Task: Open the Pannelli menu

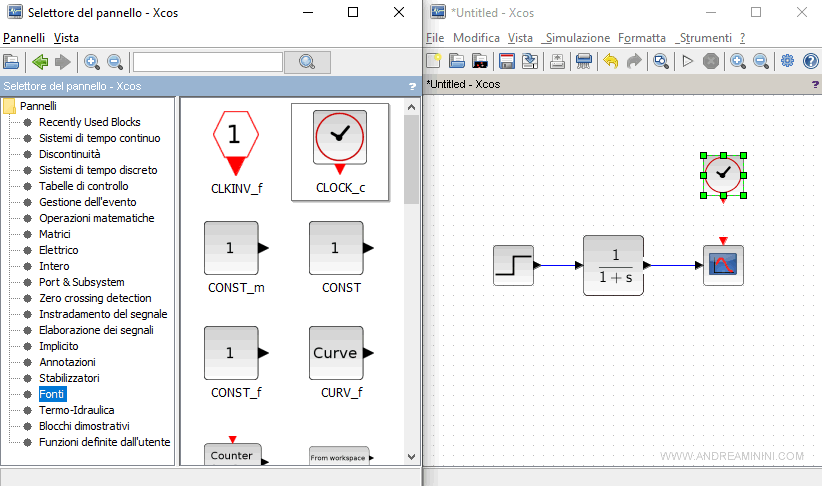Action: [x=24, y=38]
